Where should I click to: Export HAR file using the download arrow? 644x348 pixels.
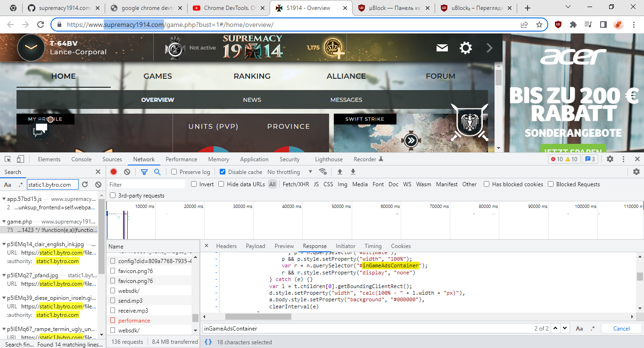(353, 172)
